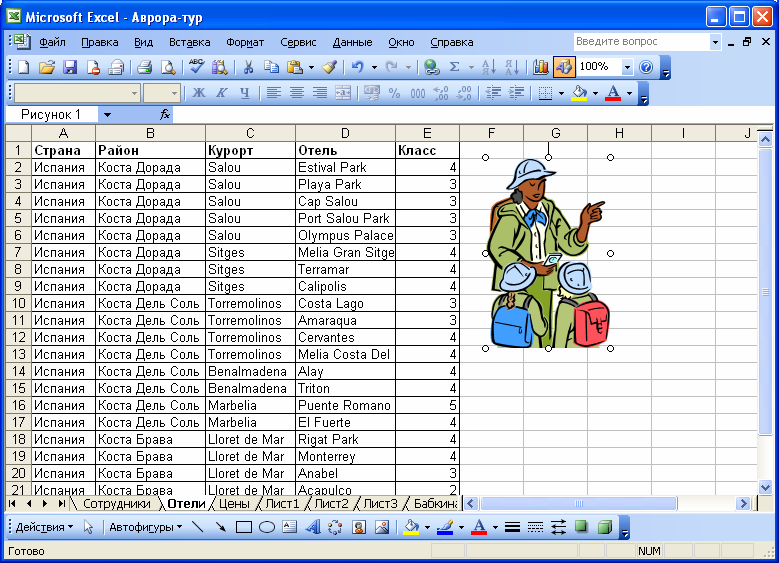
Task: Launch the Chart Wizard icon
Action: click(x=541, y=67)
